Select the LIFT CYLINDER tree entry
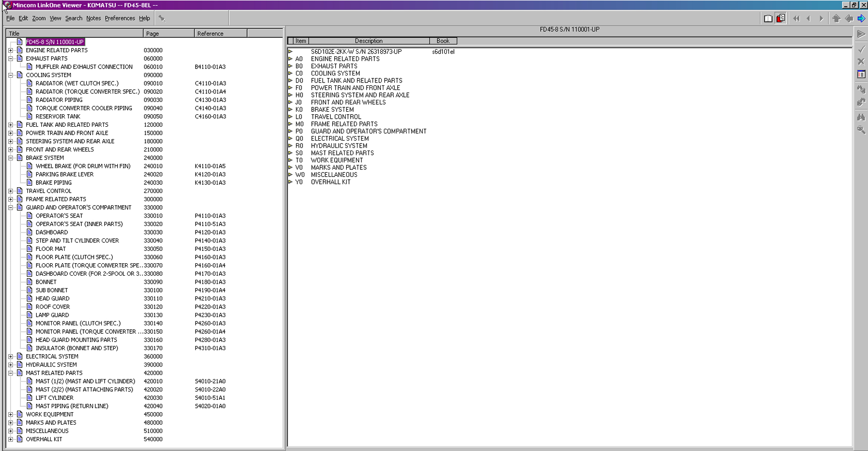Screen dimensions: 868x451 [x=54, y=398]
